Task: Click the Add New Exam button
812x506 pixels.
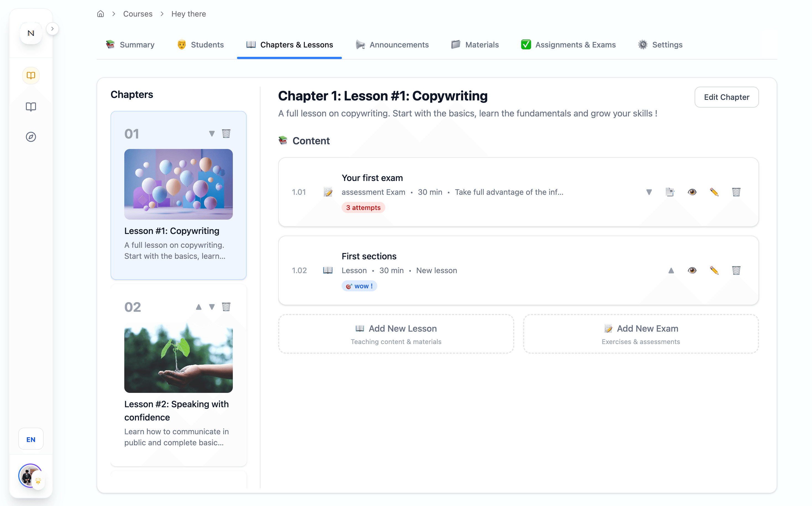Action: pyautogui.click(x=640, y=334)
